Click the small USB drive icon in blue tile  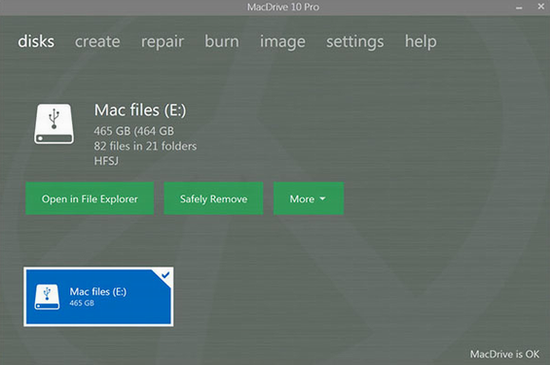[x=47, y=297]
